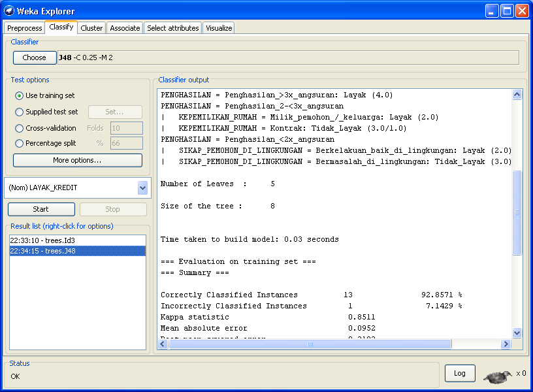
Task: Close the Weka Explorer window
Action: [x=522, y=11]
